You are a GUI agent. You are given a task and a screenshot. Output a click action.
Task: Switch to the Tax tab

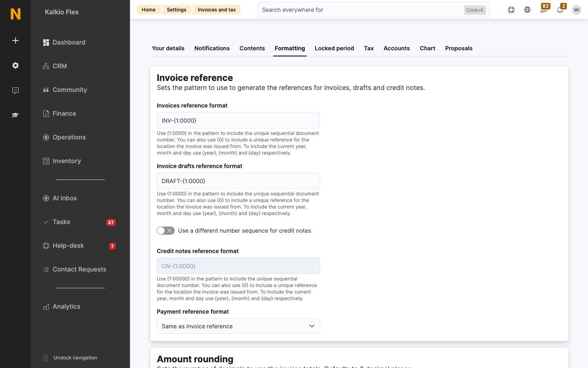[x=369, y=48]
